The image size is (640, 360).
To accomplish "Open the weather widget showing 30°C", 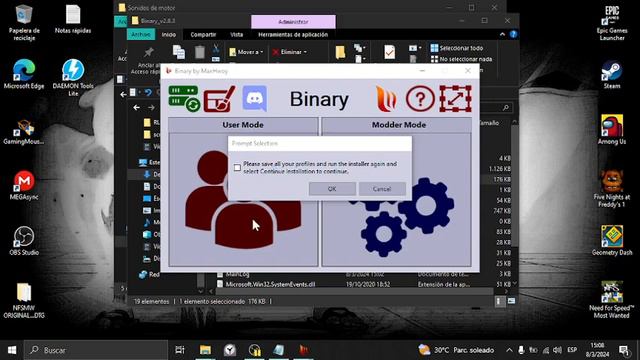I will pos(456,350).
